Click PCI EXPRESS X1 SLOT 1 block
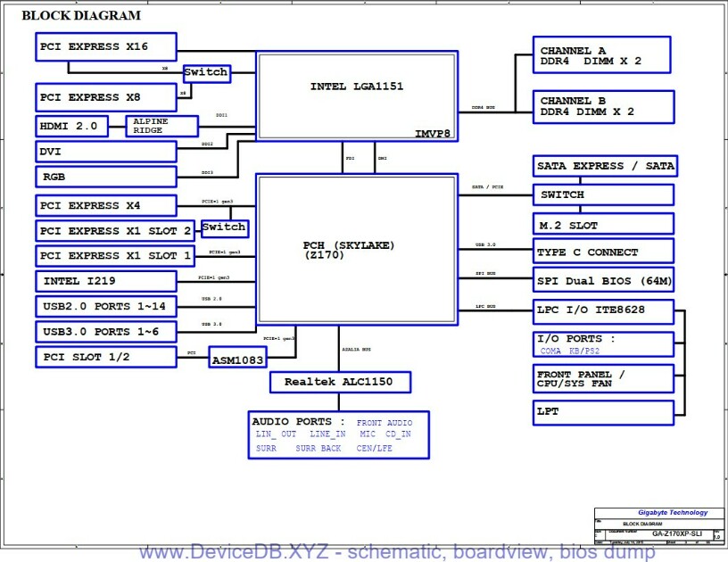Viewport: 728px width, 562px height. pos(115,256)
